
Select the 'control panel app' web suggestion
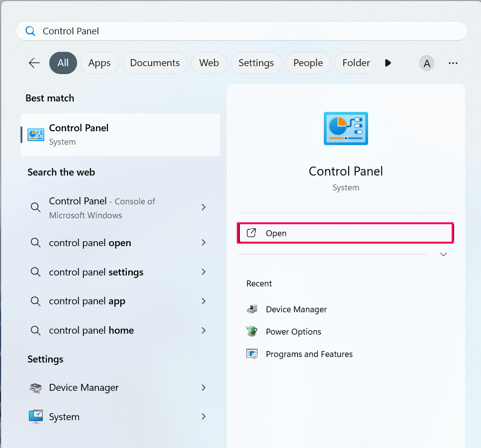tap(120, 301)
